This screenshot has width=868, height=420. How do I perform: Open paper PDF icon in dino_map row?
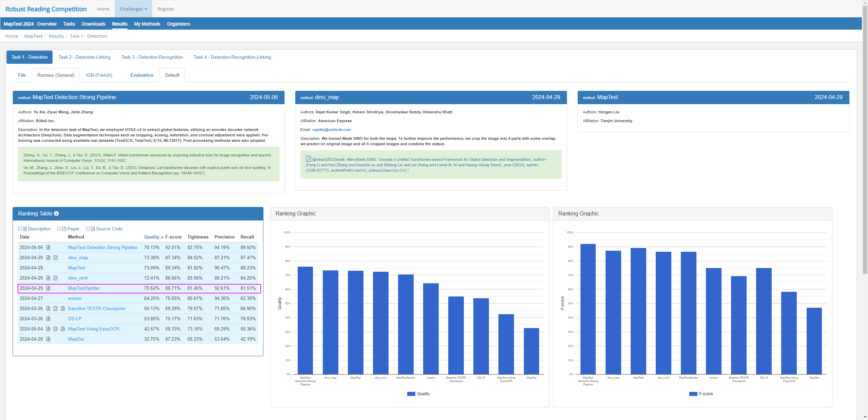pyautogui.click(x=56, y=258)
